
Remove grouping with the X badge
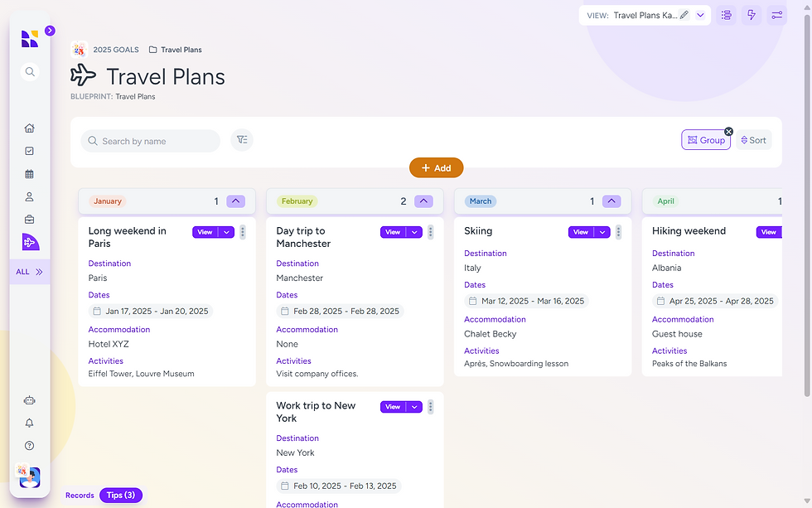[x=728, y=132]
